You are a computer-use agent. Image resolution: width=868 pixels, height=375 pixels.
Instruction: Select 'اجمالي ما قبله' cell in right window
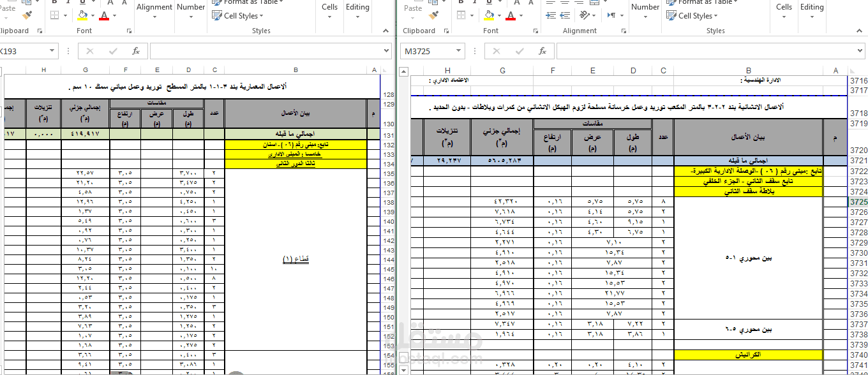(748, 161)
